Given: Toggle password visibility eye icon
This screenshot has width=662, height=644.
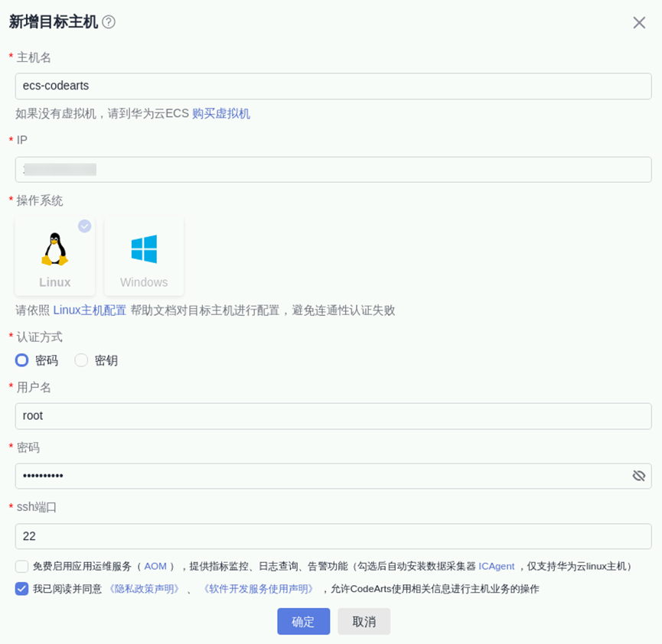Looking at the screenshot, I should (x=639, y=476).
